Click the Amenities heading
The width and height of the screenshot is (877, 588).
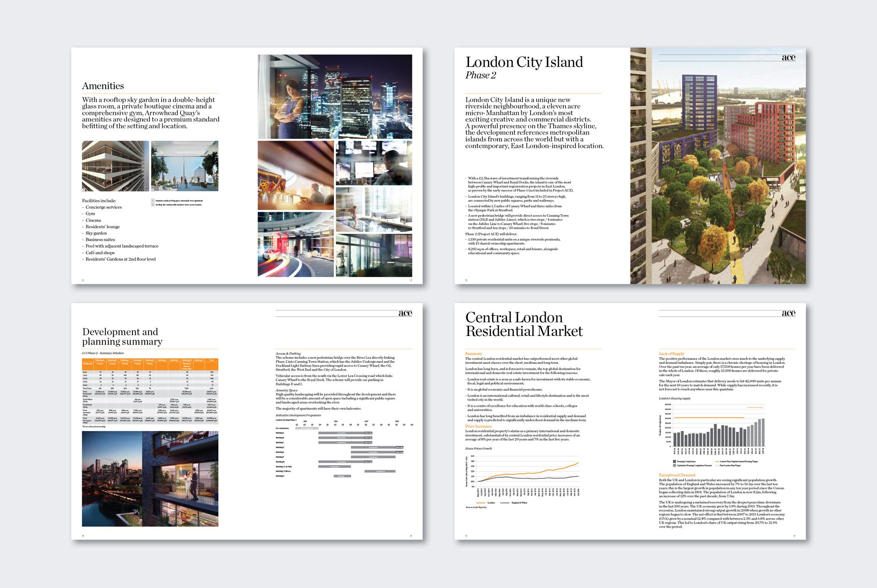pyautogui.click(x=103, y=86)
